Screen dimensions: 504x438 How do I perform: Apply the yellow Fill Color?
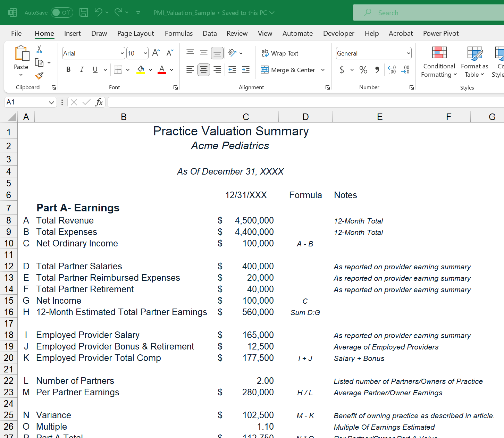coord(141,69)
